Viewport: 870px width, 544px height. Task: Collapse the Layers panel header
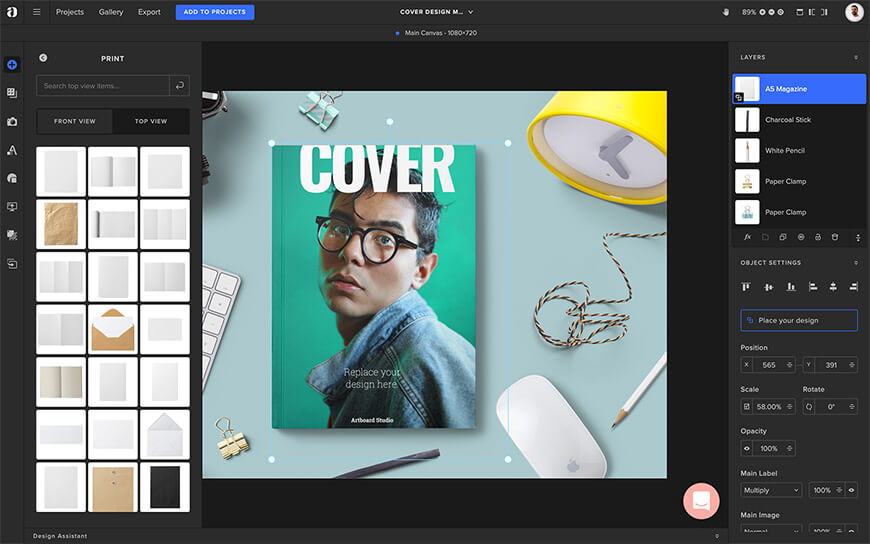pos(855,58)
